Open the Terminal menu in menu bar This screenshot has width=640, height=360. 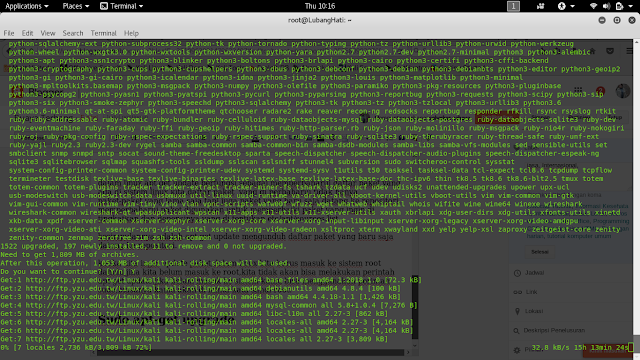click(103, 33)
